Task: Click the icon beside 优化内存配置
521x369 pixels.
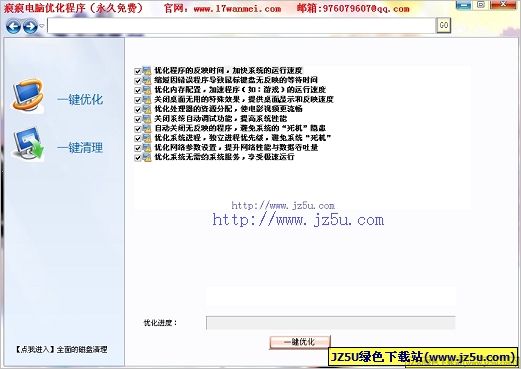Action: point(147,90)
